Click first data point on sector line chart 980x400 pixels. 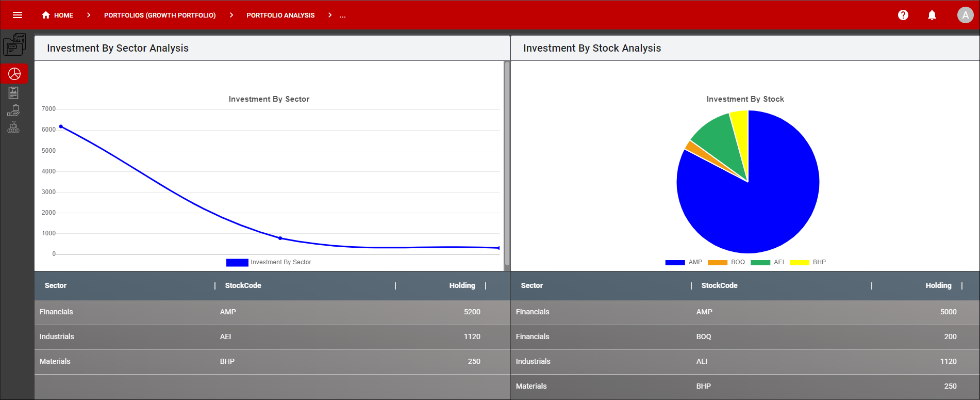(61, 126)
